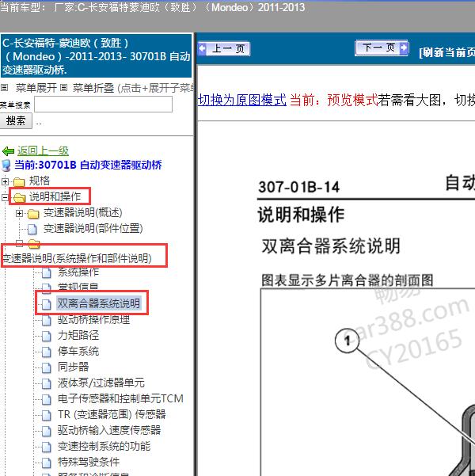Image resolution: width=475 pixels, height=476 pixels.
Task: Open 同步器 document
Action: pyautogui.click(x=73, y=367)
